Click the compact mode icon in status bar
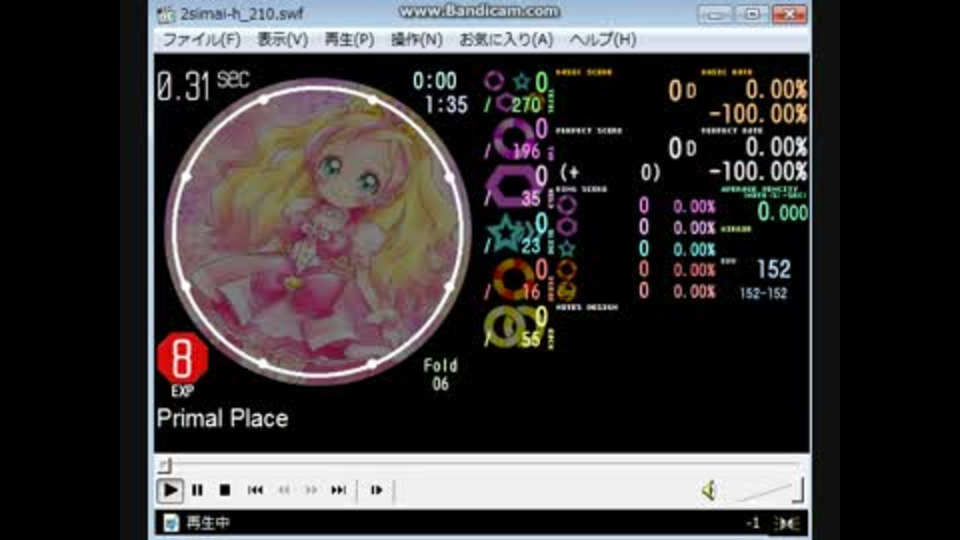Screen dimensions: 960x540 pos(787,523)
